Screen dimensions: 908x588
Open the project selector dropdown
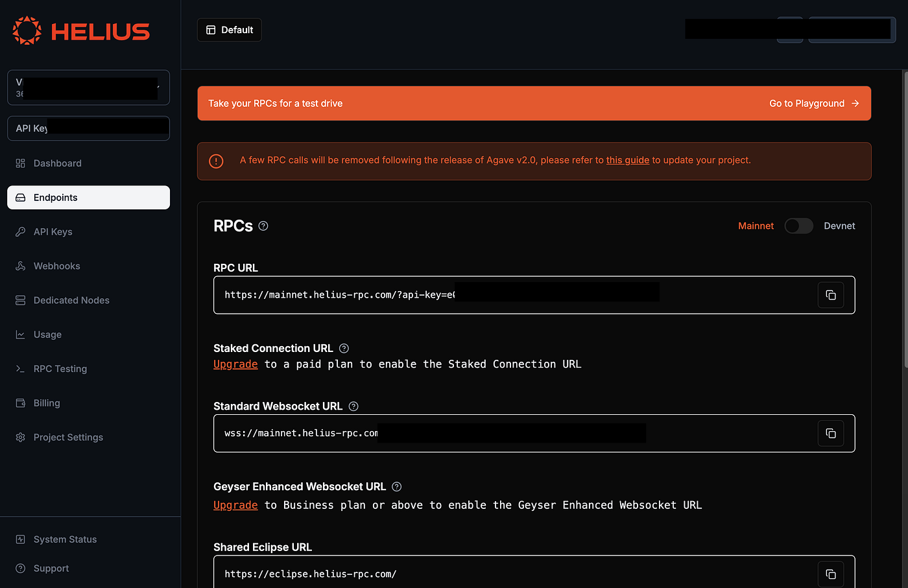point(88,88)
